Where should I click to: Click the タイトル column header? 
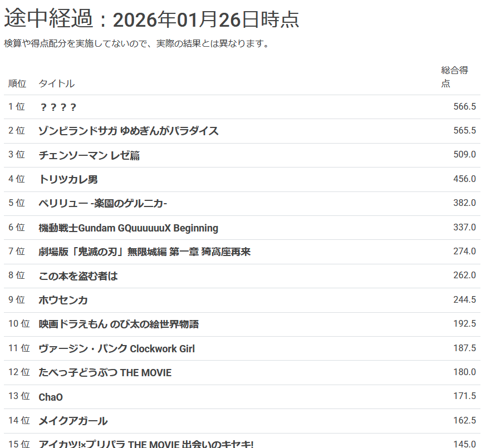pos(56,83)
